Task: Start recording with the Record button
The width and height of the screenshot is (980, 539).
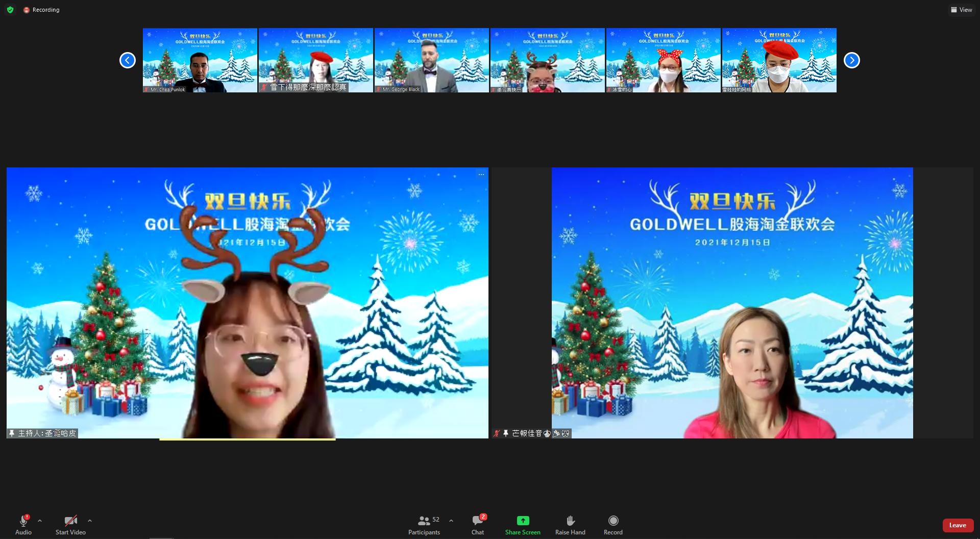Action: point(613,525)
